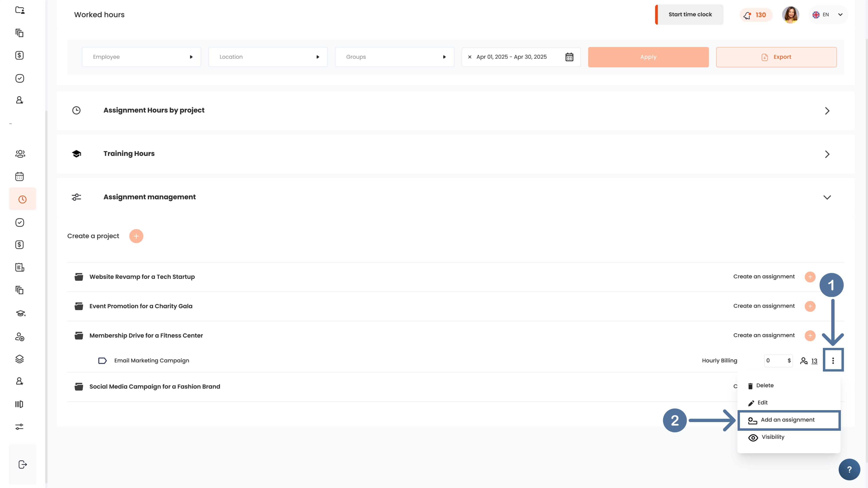Open the Groups filter dropdown

point(395,57)
